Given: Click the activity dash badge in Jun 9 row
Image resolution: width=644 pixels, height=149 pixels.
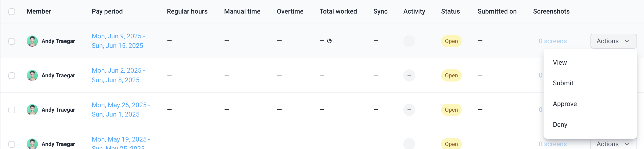Looking at the screenshot, I should pos(409,41).
